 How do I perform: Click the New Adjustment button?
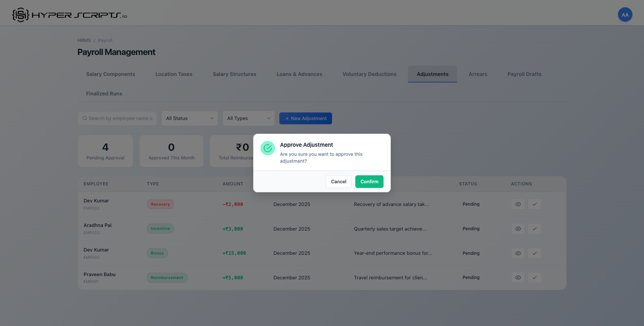305,119
